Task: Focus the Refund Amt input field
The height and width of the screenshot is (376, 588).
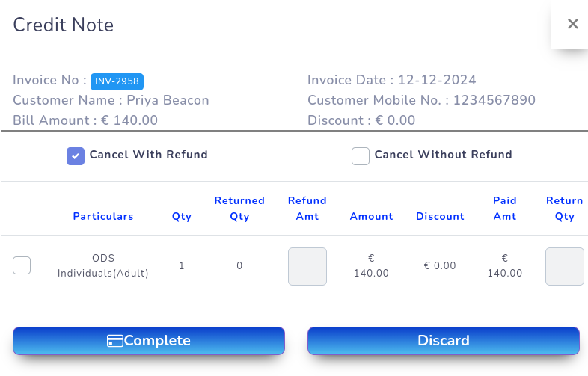Action: click(x=307, y=266)
